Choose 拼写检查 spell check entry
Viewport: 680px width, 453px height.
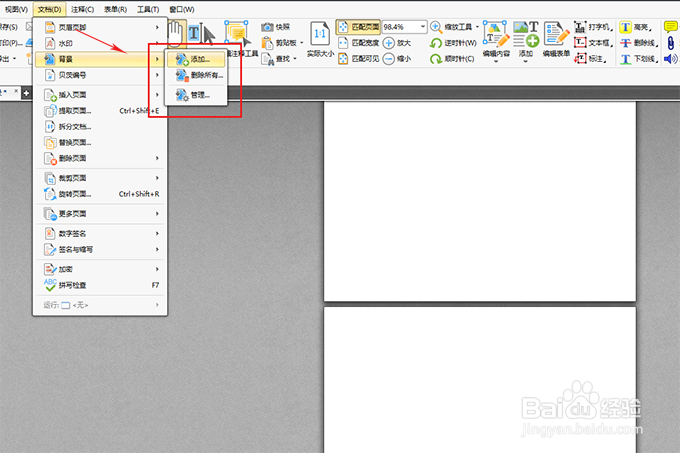pos(100,285)
